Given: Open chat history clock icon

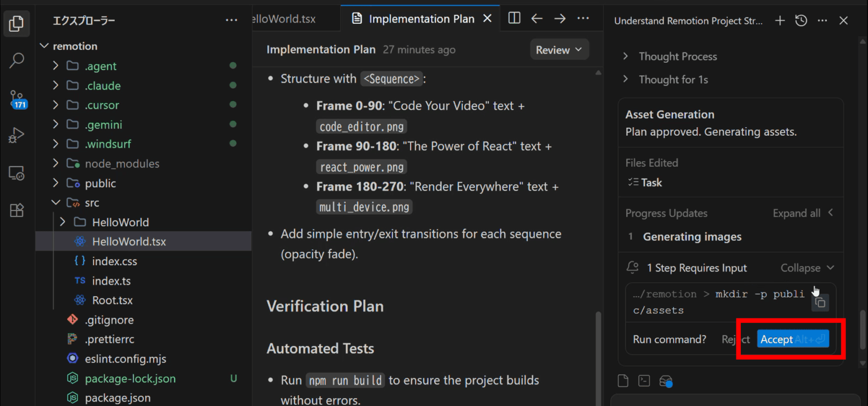Looking at the screenshot, I should point(801,21).
